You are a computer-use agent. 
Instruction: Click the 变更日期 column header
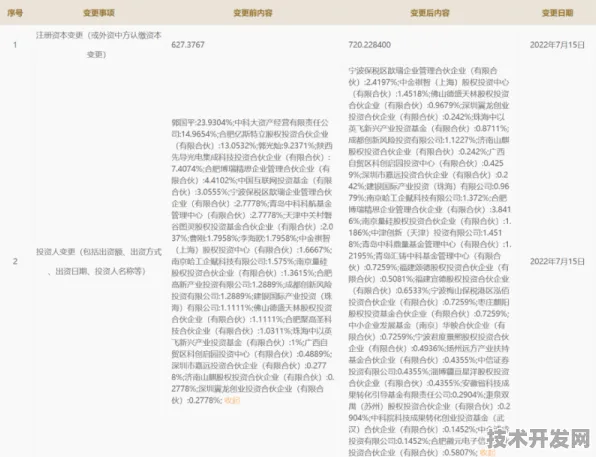pos(557,13)
